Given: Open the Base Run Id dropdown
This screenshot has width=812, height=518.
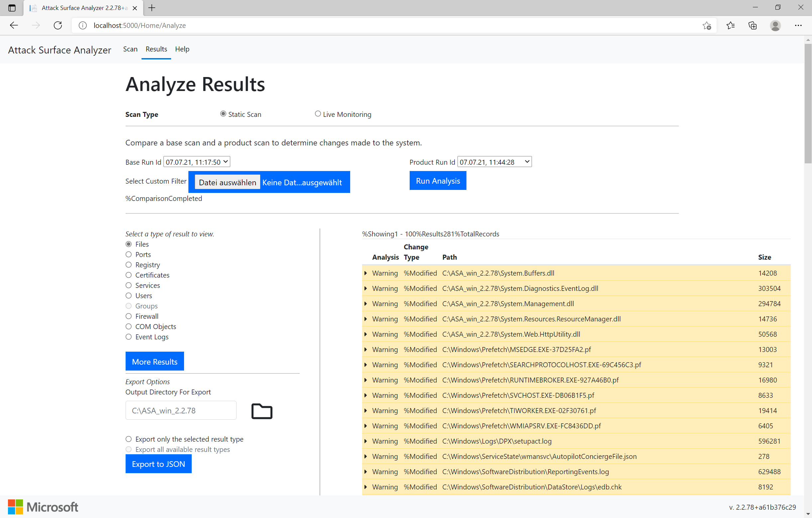Looking at the screenshot, I should point(197,161).
